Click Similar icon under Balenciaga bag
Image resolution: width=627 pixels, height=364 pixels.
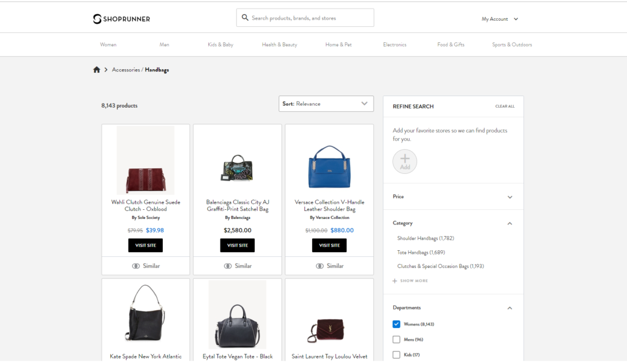click(x=228, y=266)
